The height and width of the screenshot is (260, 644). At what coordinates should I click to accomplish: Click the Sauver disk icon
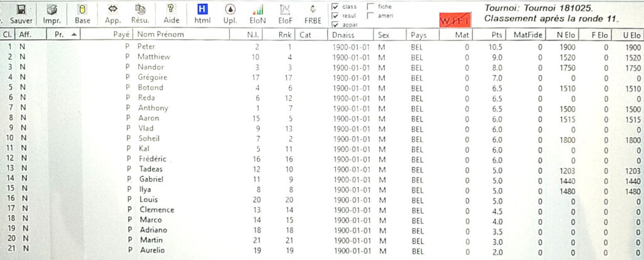(21, 10)
